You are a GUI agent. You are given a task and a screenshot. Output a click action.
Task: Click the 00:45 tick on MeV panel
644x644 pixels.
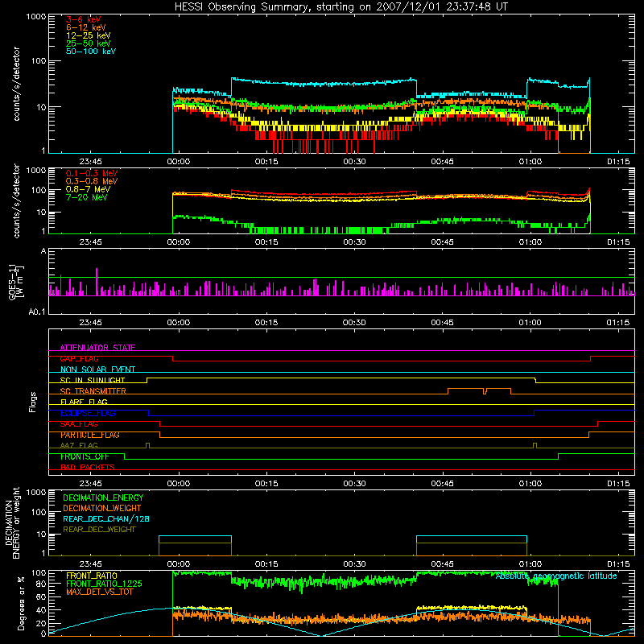click(442, 242)
